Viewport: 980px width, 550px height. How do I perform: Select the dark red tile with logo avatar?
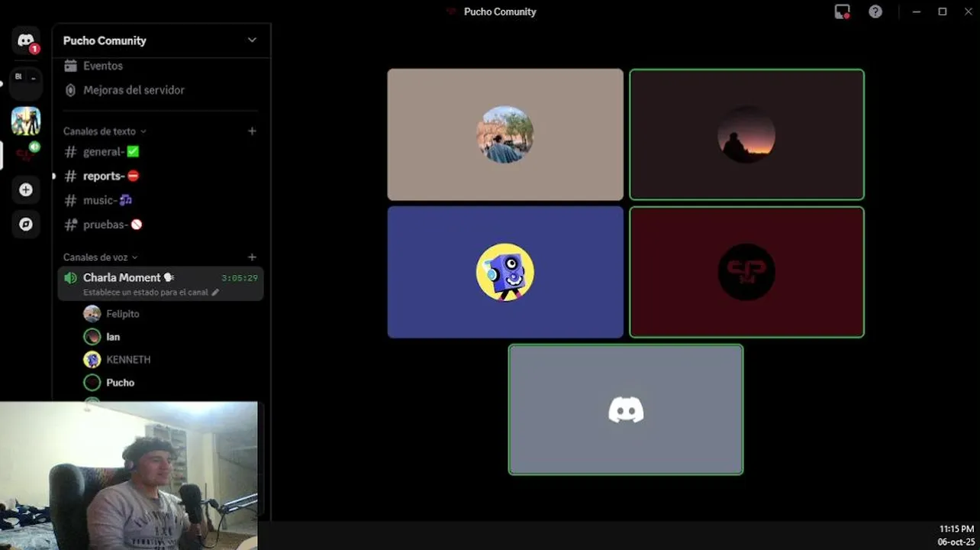[x=746, y=272]
